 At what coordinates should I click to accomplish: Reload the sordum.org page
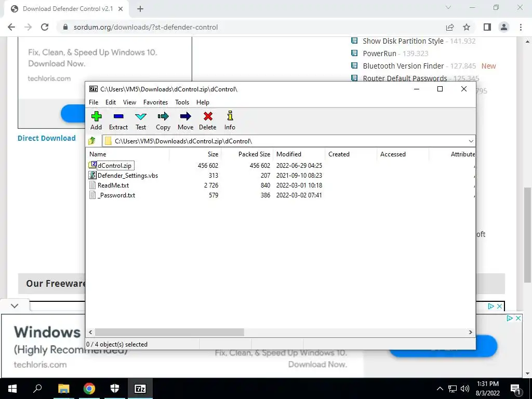pyautogui.click(x=45, y=27)
